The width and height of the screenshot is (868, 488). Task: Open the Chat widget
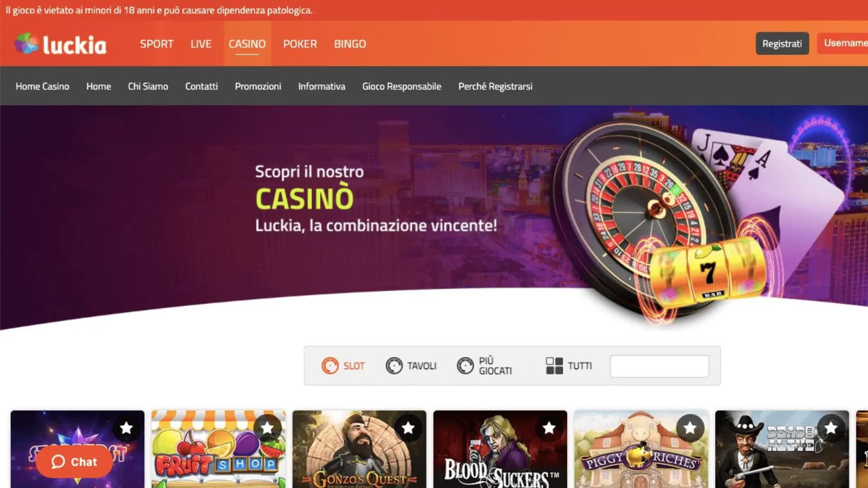click(74, 462)
